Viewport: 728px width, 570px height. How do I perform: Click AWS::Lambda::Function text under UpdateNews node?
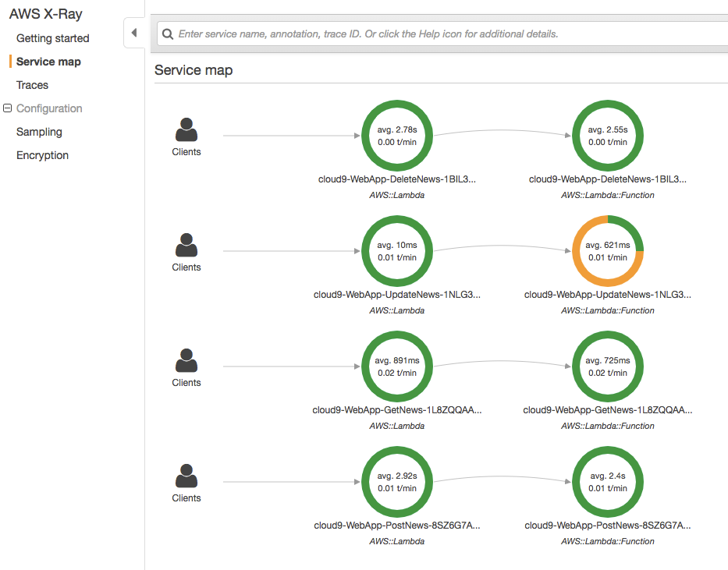[x=608, y=310]
